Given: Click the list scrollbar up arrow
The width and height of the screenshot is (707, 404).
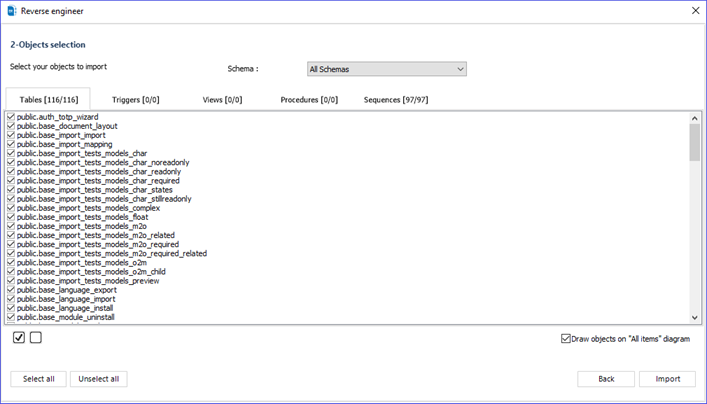Looking at the screenshot, I should pyautogui.click(x=694, y=118).
